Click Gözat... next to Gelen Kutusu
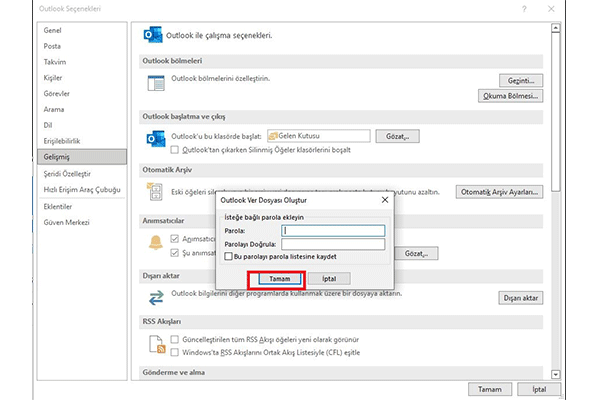The height and width of the screenshot is (400, 600). [397, 136]
